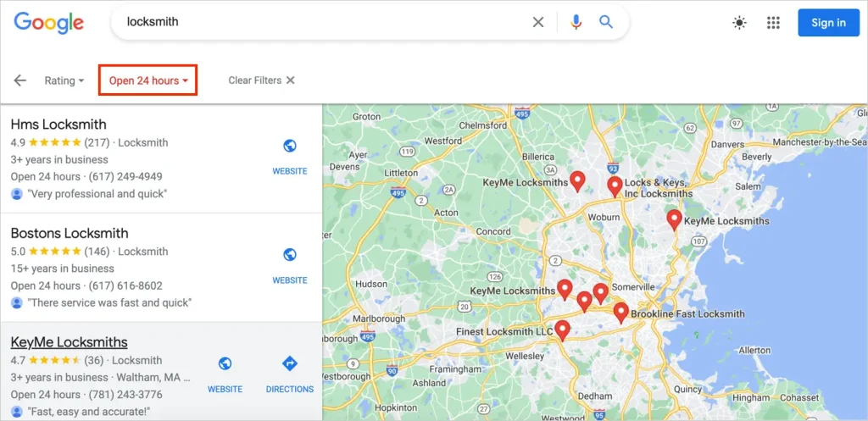The width and height of the screenshot is (868, 421).
Task: Click the Salem label on the map
Action: [748, 186]
